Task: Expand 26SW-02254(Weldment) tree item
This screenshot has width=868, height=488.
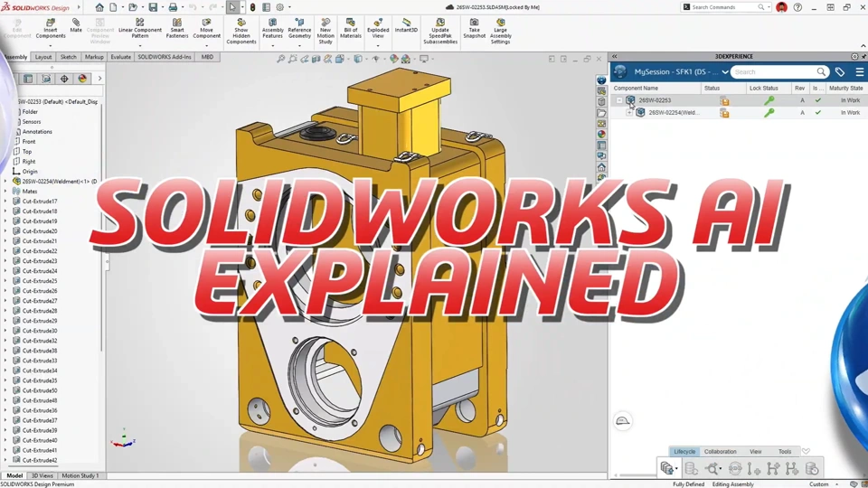Action: click(5, 182)
